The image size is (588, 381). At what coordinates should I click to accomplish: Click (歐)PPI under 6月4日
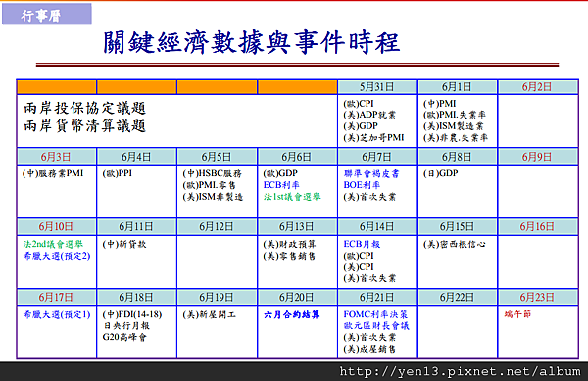click(x=117, y=173)
